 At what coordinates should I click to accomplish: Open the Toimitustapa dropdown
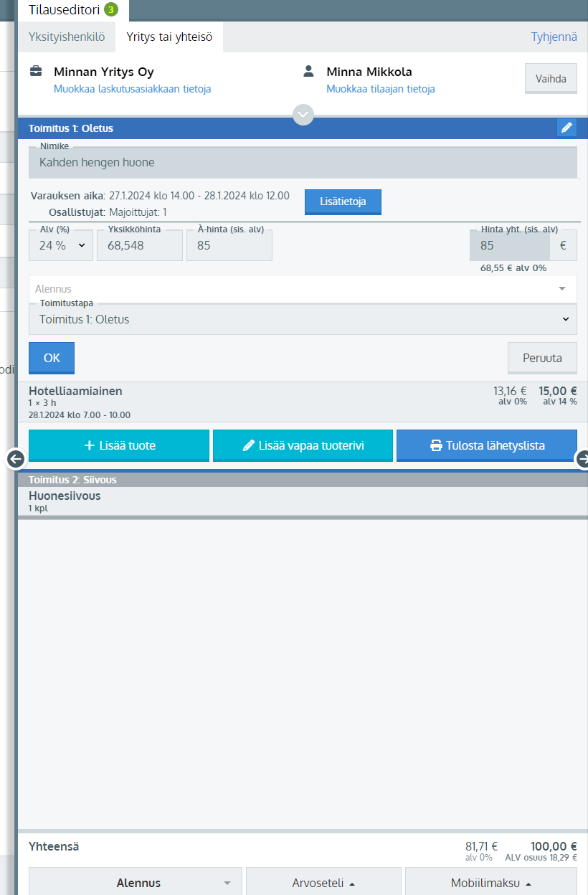click(x=303, y=320)
